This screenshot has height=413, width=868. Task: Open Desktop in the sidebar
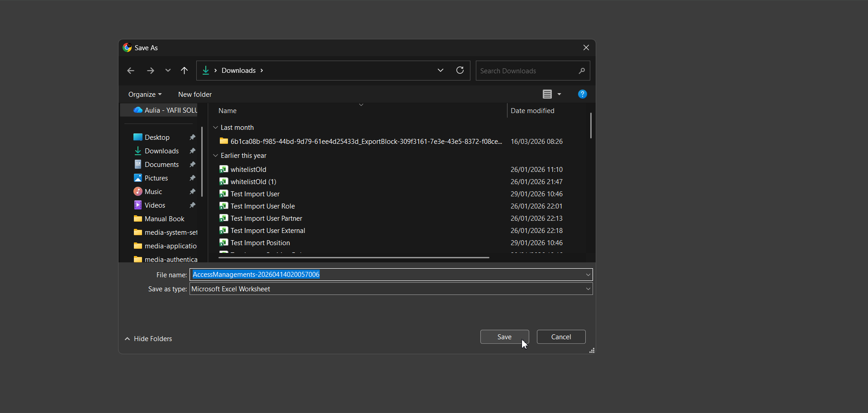point(157,137)
